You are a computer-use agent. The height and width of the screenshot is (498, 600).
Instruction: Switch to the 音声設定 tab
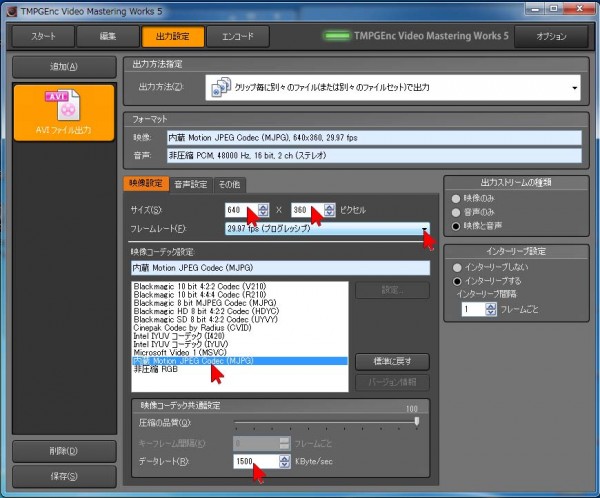click(x=191, y=184)
